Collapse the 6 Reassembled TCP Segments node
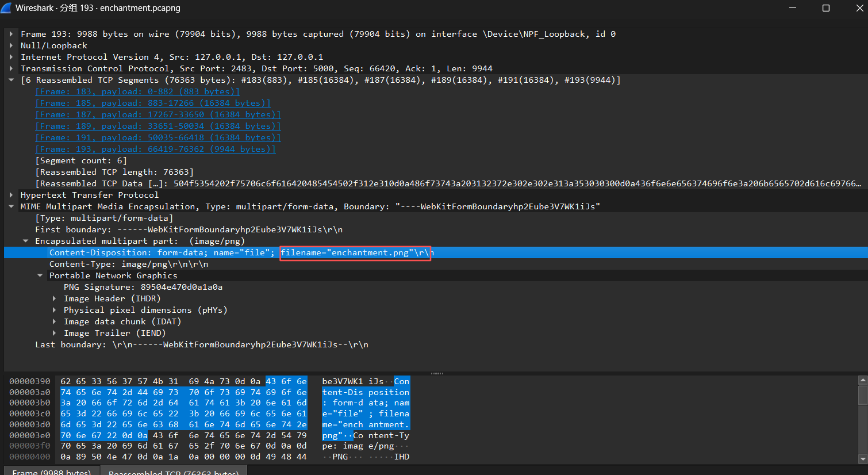Screen dimensions: 868x475 click(11, 80)
